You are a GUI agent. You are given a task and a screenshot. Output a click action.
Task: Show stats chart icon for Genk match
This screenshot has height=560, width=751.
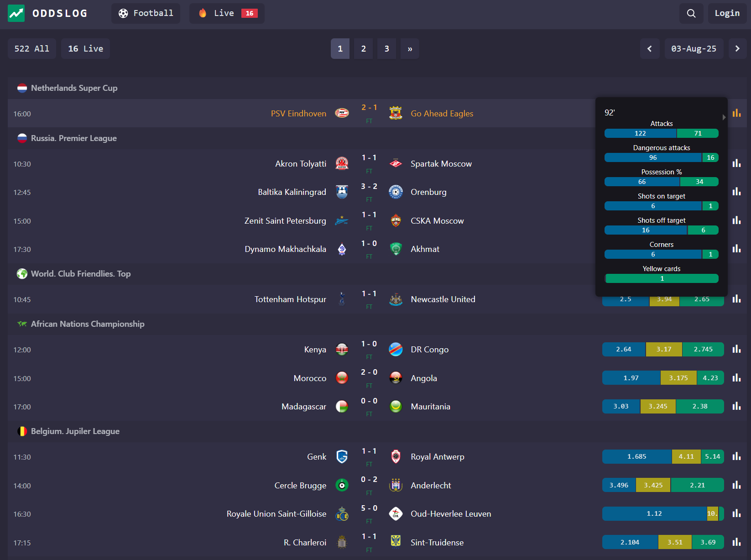[x=736, y=456]
